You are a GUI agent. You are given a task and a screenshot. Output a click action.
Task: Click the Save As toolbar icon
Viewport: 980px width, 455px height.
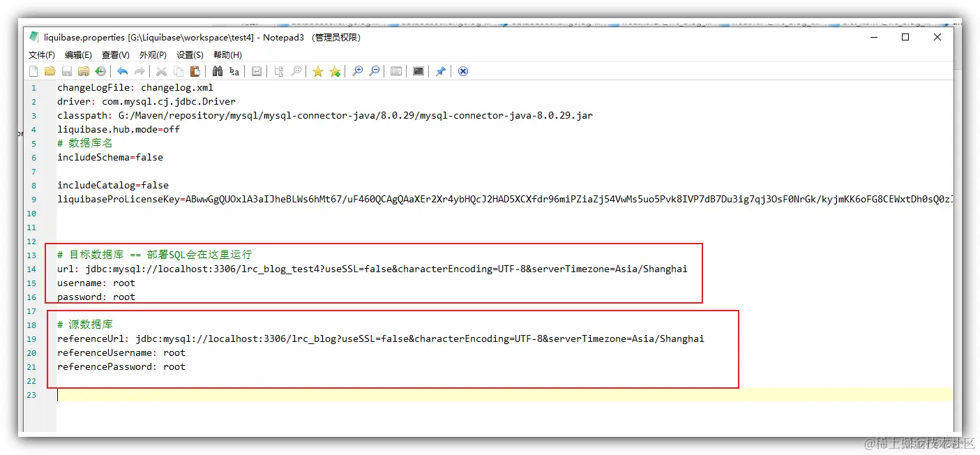pyautogui.click(x=84, y=71)
